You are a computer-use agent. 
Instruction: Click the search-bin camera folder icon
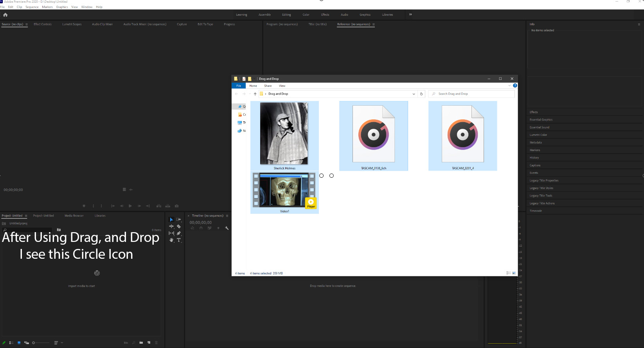[59, 230]
